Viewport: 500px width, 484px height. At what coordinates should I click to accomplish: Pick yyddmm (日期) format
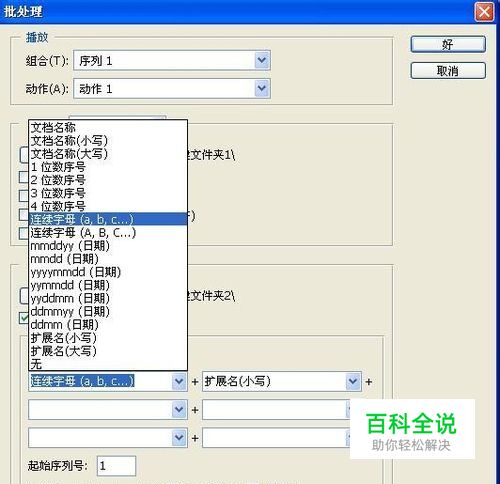point(108,298)
